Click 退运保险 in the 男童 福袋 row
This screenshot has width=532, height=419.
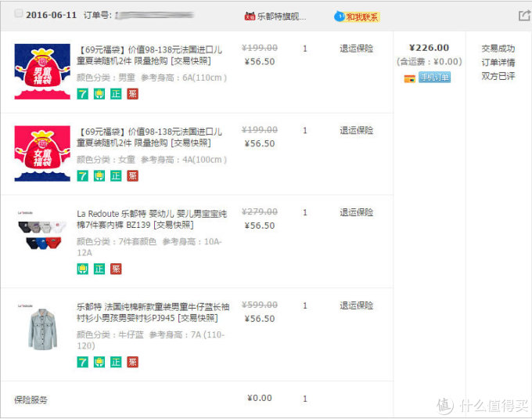357,49
